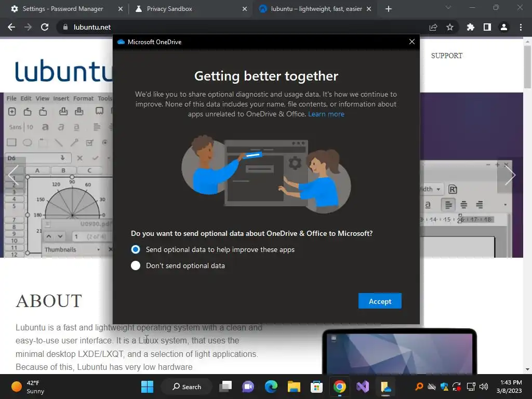The width and height of the screenshot is (532, 399).
Task: Switch to Google Chrome in the taskbar
Action: click(339, 387)
